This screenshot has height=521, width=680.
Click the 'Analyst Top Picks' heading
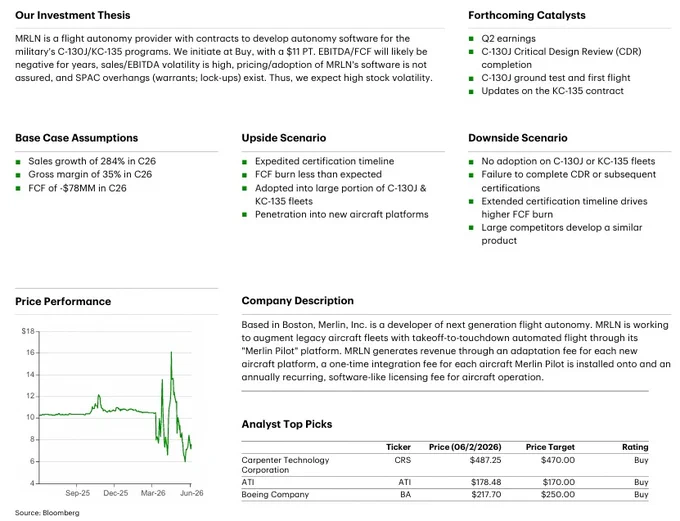287,424
